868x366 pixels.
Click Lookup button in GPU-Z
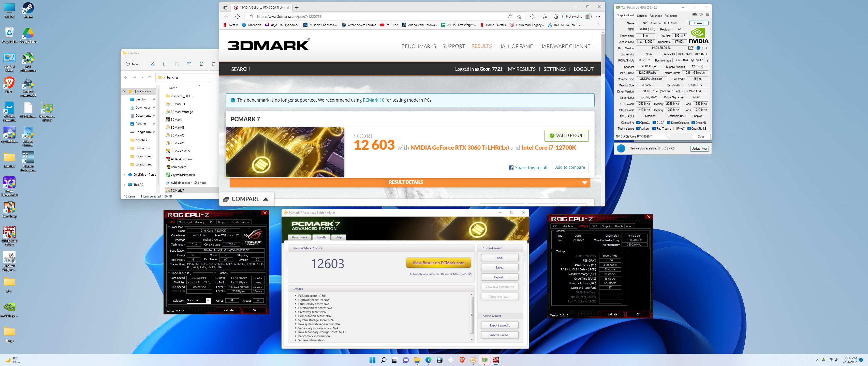[x=699, y=23]
